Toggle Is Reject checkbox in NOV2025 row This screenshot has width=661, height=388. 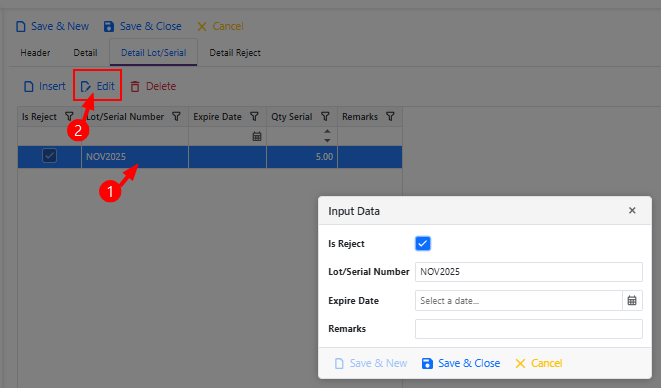click(x=49, y=156)
